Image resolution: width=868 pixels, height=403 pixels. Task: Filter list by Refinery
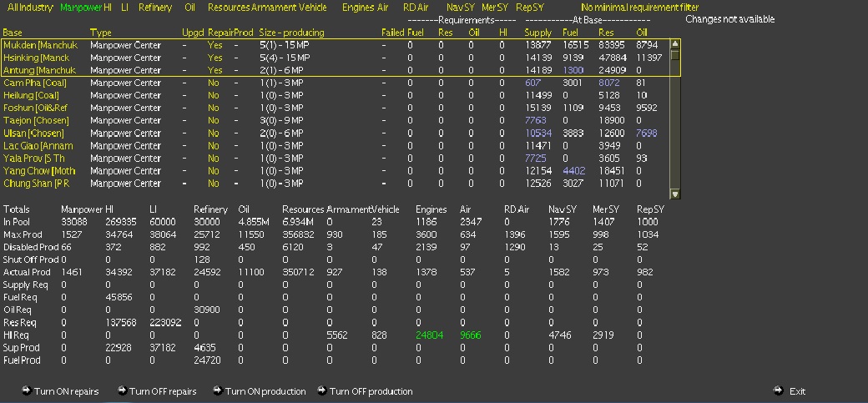(x=155, y=8)
